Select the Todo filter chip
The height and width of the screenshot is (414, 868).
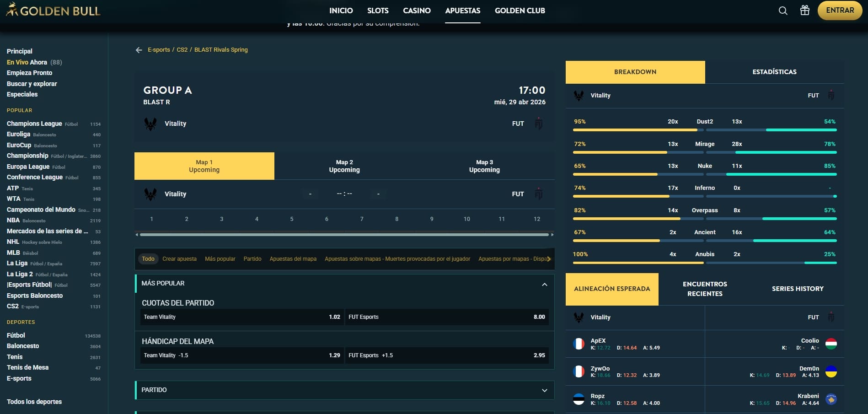[x=148, y=258]
